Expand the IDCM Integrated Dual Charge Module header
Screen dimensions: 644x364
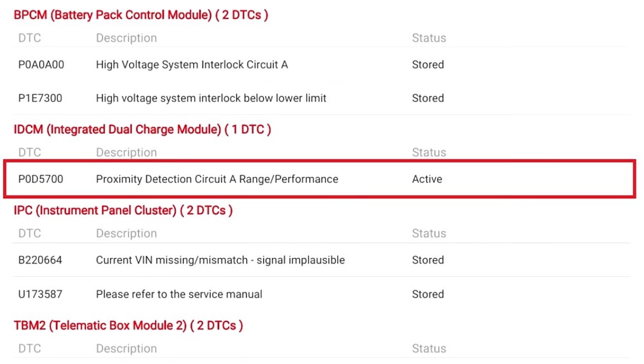pos(142,130)
